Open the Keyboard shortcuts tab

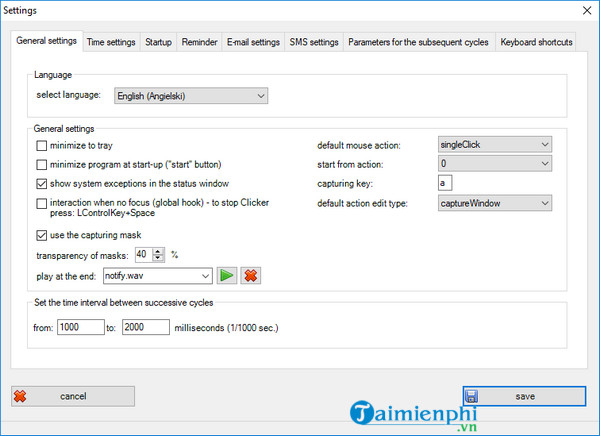pos(536,42)
